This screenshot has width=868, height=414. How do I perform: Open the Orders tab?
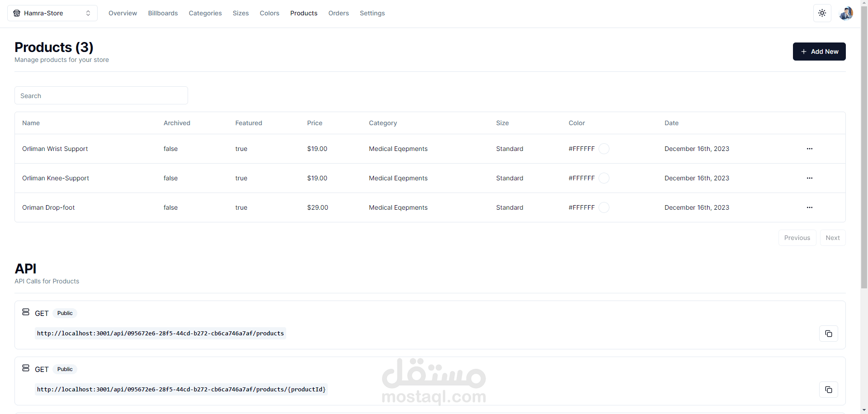339,13
